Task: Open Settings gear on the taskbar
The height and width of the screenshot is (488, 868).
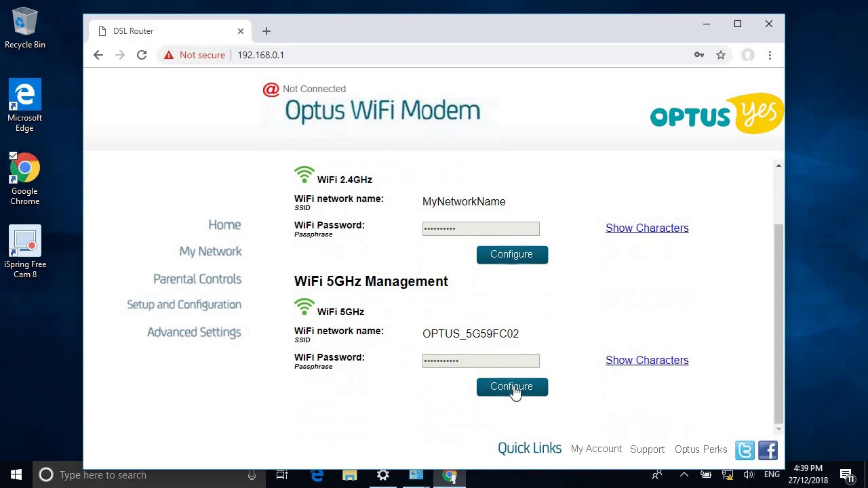Action: (x=383, y=475)
